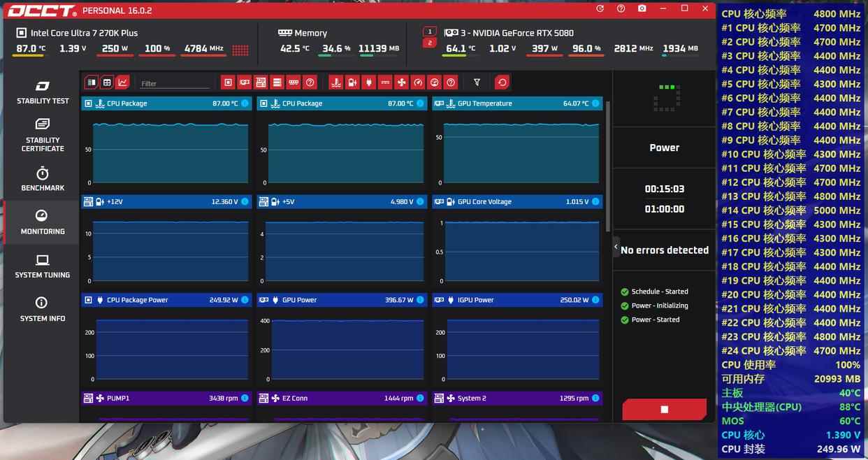The width and height of the screenshot is (868, 460).
Task: Toggle the blue dot on GPU Power graph
Action: (x=420, y=300)
